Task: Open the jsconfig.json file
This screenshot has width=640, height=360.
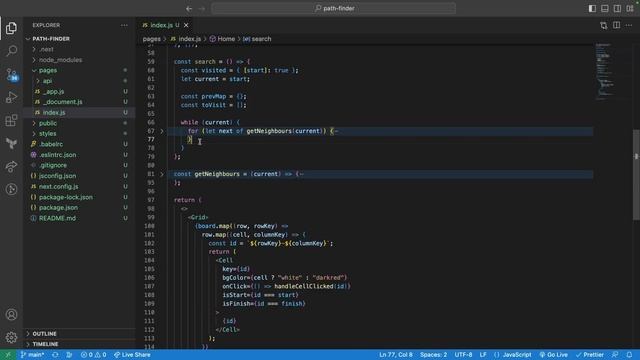Action: pyautogui.click(x=58, y=176)
